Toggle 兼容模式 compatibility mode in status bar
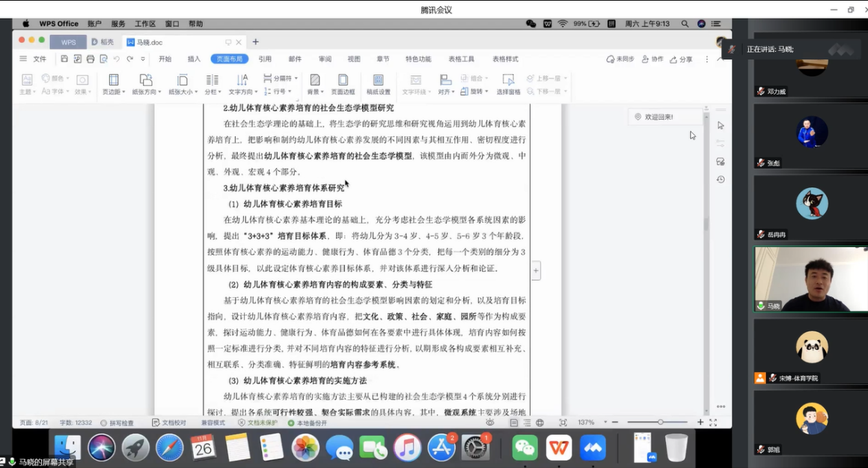 point(213,423)
